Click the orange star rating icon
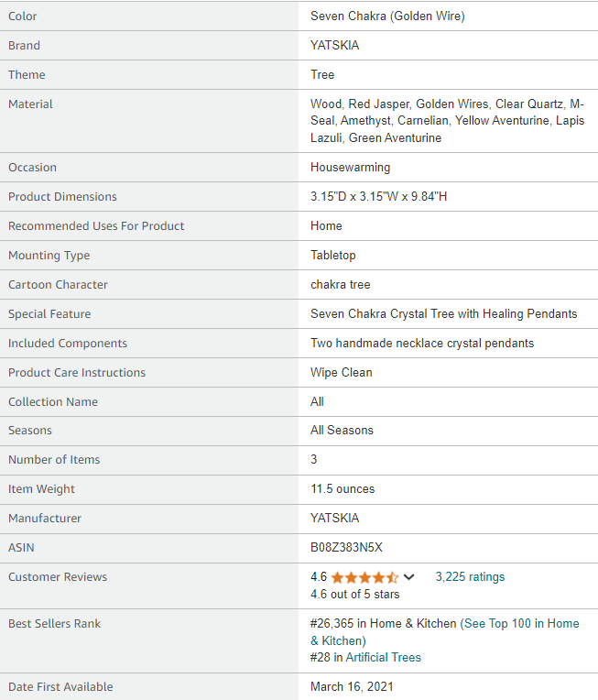 click(364, 577)
